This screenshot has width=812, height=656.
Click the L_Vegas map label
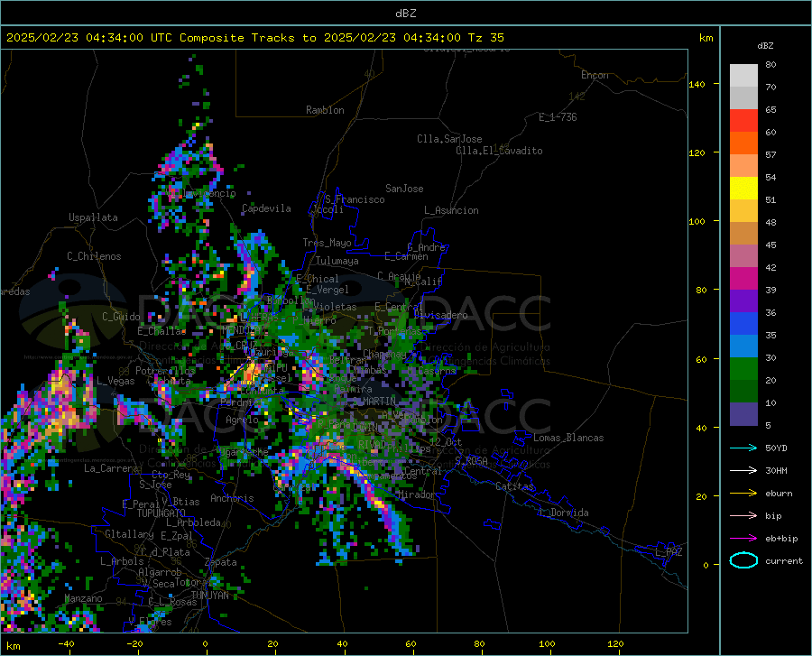[115, 381]
